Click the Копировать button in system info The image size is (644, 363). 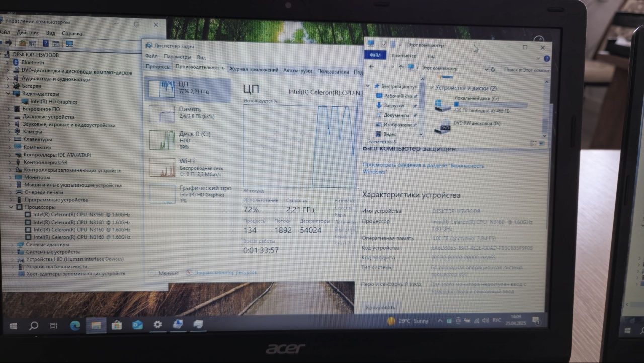(380, 307)
